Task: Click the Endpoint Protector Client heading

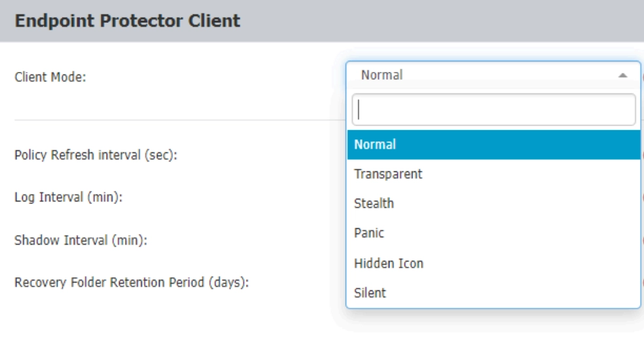Action: pos(128,20)
